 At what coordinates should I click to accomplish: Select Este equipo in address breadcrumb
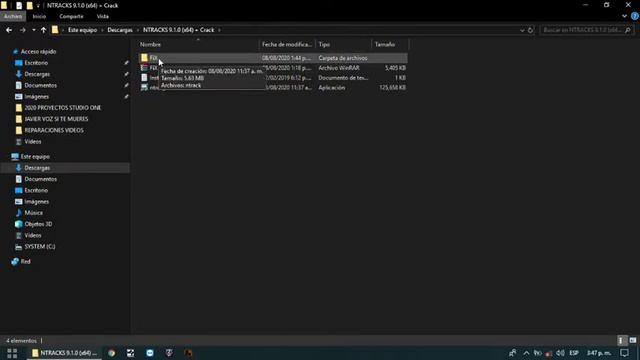82,30
